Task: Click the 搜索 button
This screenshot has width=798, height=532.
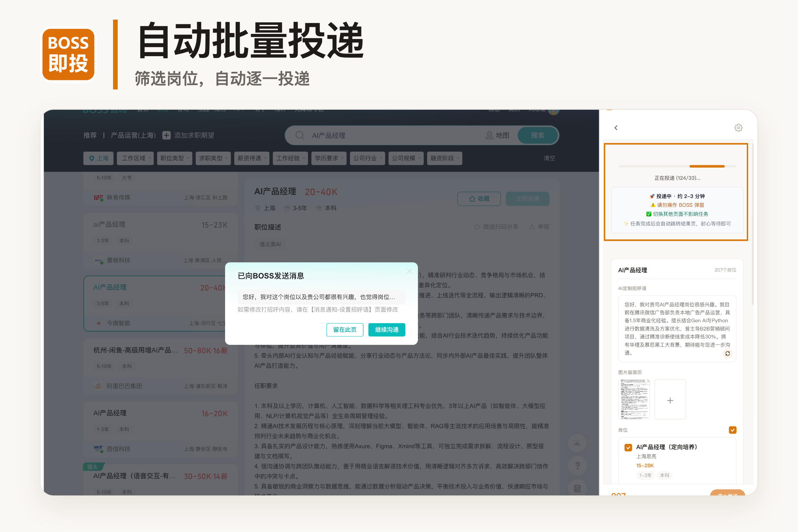Action: click(x=537, y=135)
